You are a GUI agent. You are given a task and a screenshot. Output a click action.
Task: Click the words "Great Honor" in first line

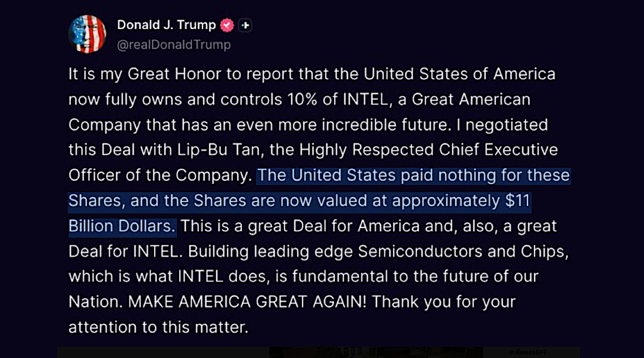[174, 74]
